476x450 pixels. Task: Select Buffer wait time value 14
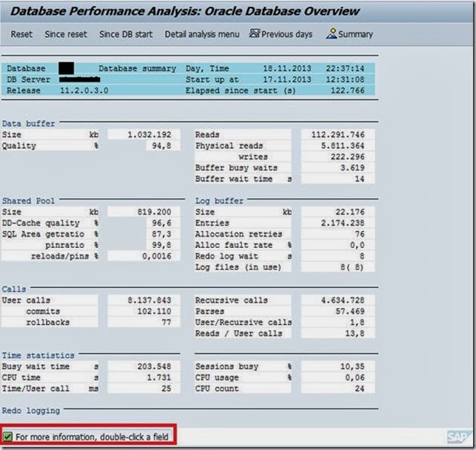338,179
